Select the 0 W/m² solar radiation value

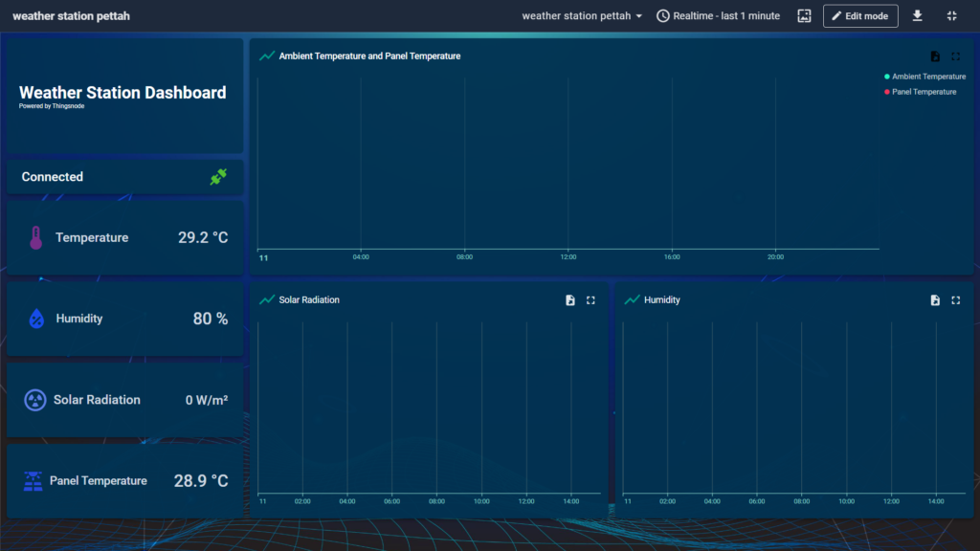(x=207, y=400)
